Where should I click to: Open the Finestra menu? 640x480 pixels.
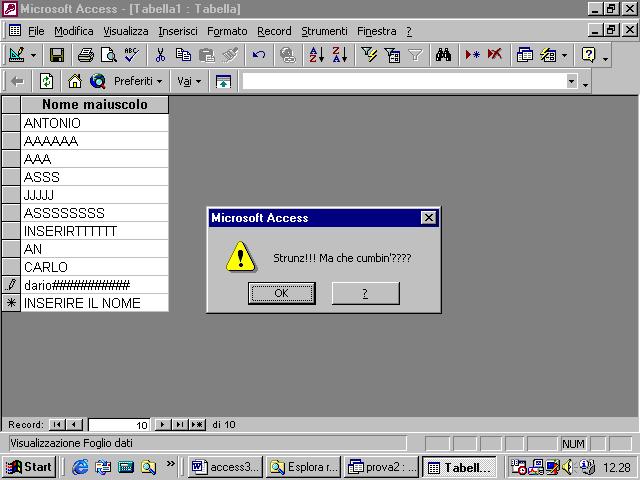377,31
